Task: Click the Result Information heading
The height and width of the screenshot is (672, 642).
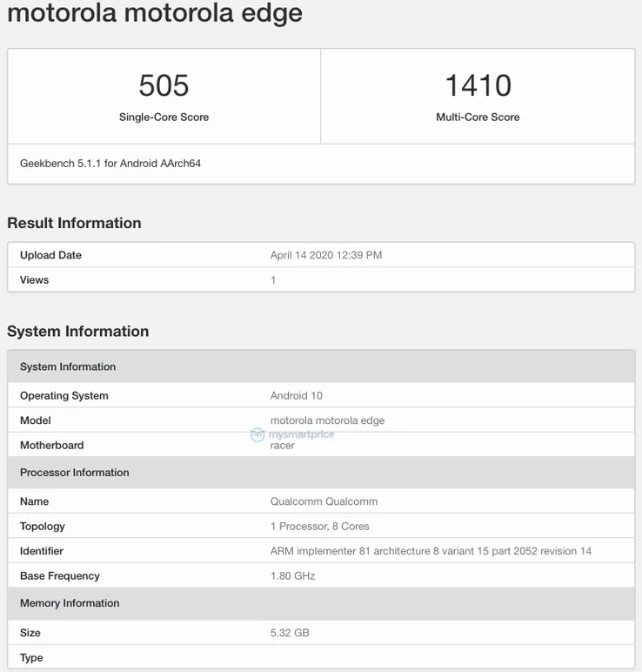Action: [x=74, y=223]
